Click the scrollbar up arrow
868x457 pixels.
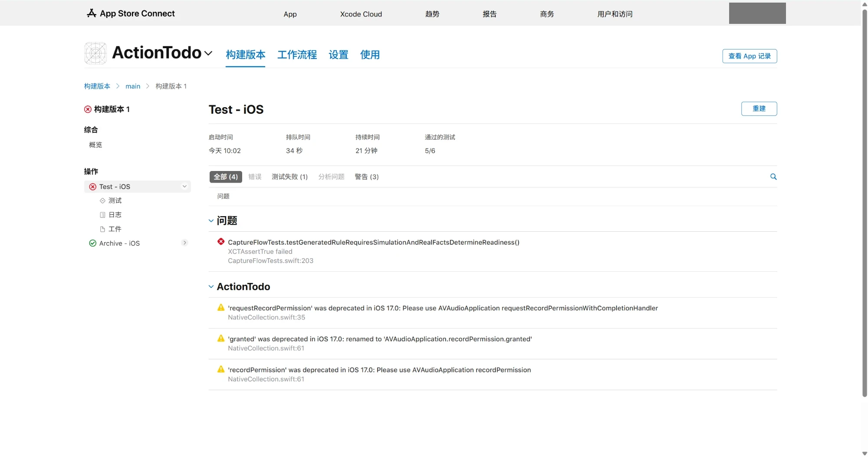[x=865, y=4]
